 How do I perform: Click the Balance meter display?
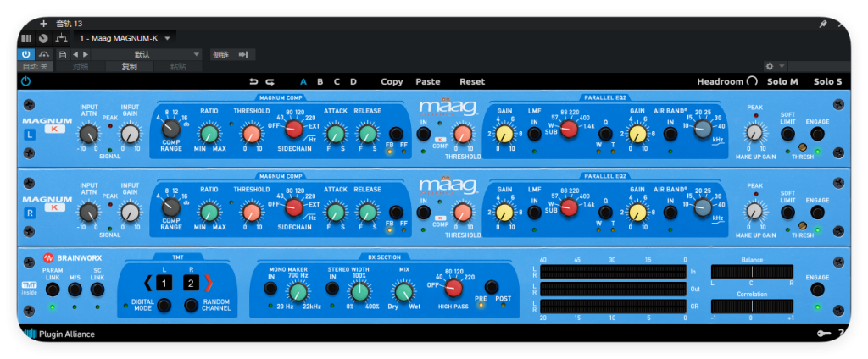(x=752, y=272)
